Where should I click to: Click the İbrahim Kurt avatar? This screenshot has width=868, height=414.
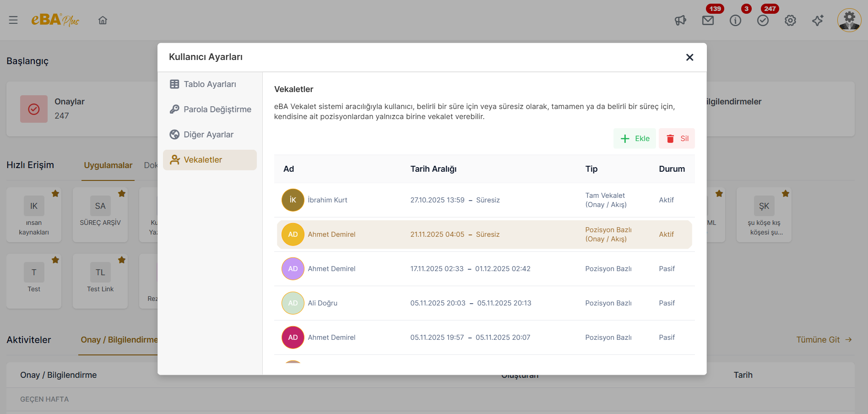pyautogui.click(x=293, y=200)
